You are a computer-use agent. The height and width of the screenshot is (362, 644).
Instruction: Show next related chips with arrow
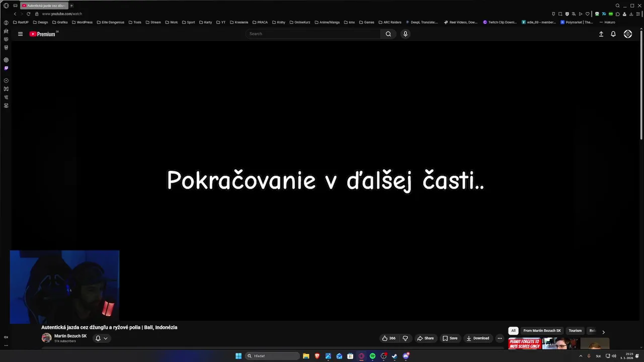click(x=603, y=332)
